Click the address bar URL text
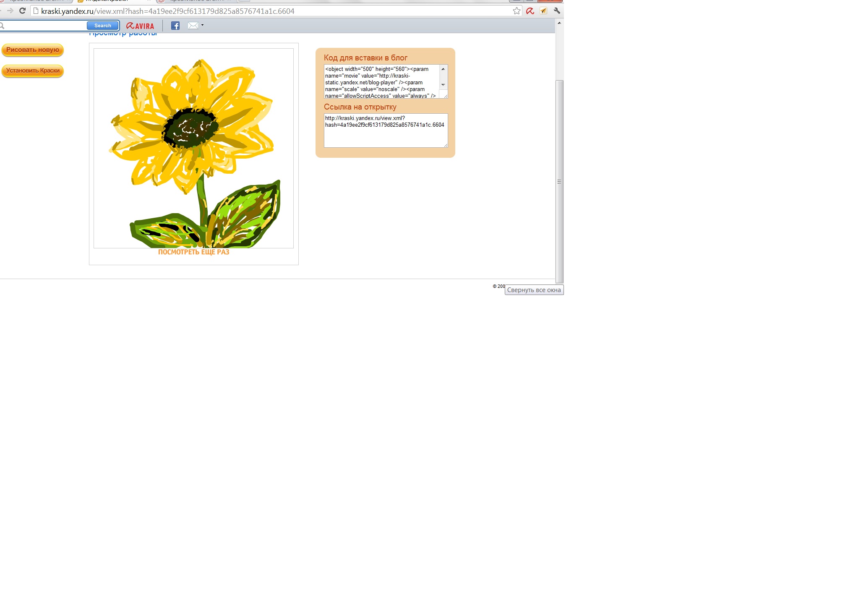 click(168, 11)
